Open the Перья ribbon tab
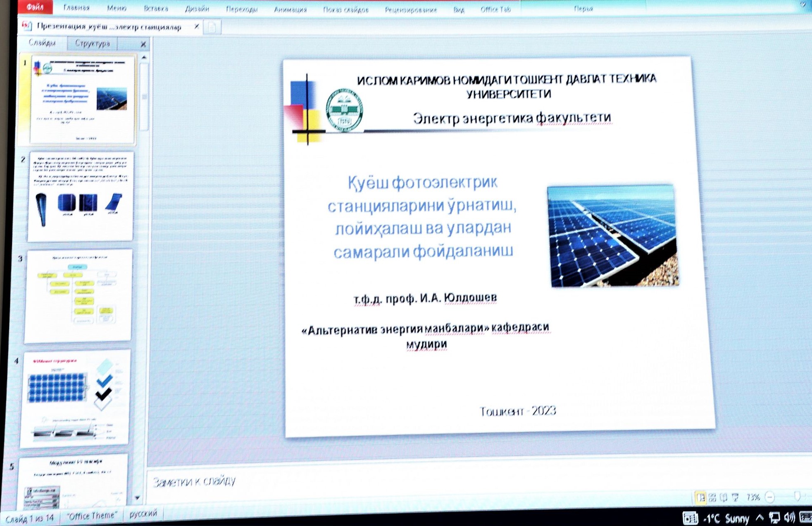This screenshot has width=812, height=526. pos(583,8)
